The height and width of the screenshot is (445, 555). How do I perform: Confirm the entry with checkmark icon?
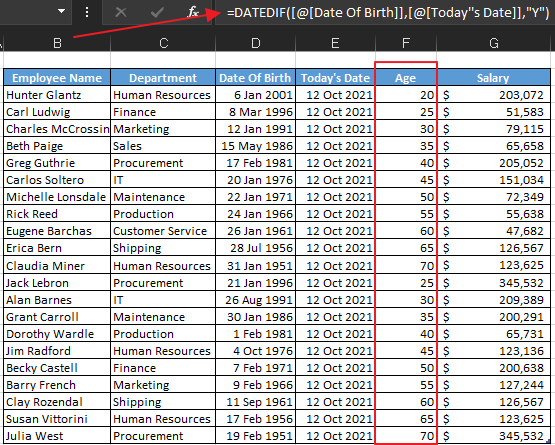point(157,13)
